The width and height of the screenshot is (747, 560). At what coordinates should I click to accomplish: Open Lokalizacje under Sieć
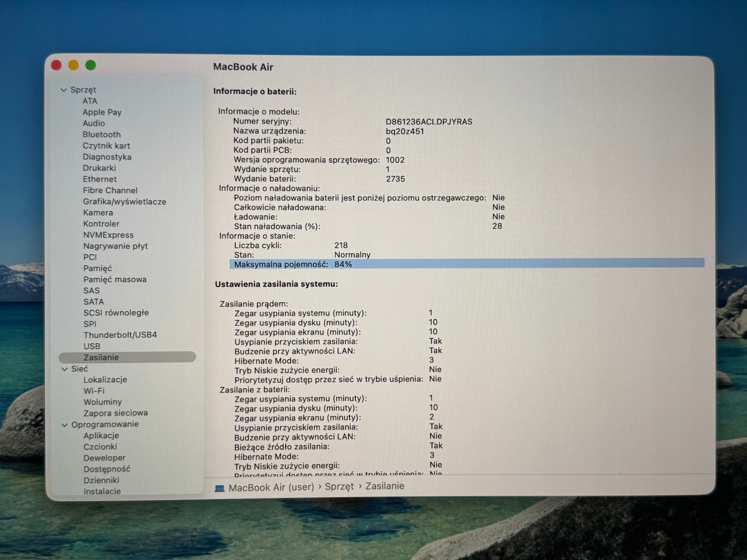pyautogui.click(x=105, y=380)
